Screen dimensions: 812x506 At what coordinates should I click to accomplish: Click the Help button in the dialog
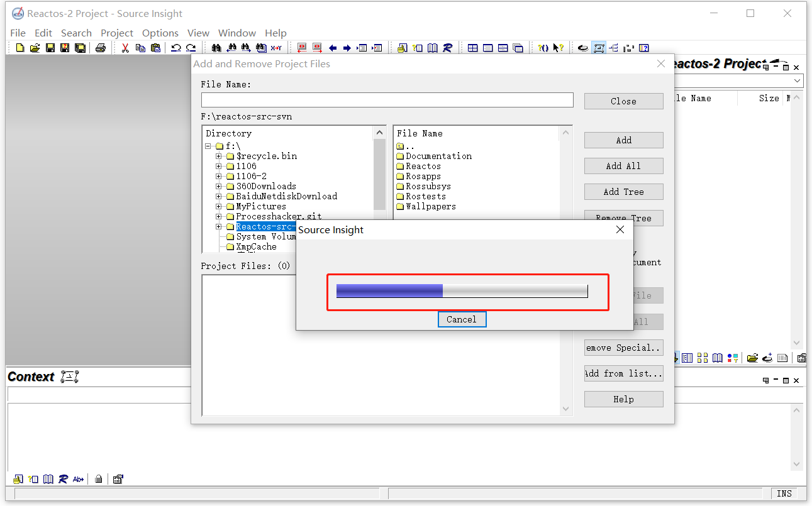coord(623,399)
